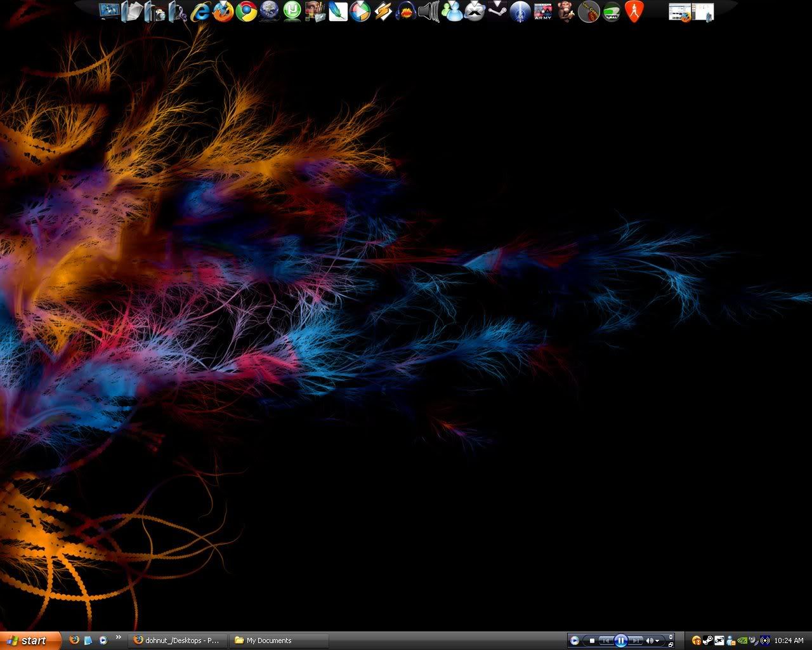Open Windows Media Player from Quick Launch
The width and height of the screenshot is (812, 650).
[x=103, y=640]
